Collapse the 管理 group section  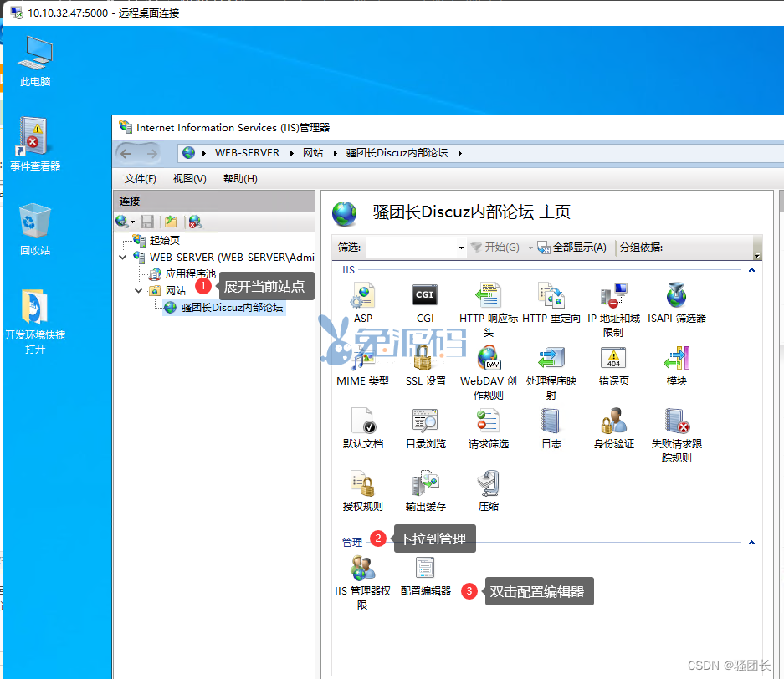751,543
